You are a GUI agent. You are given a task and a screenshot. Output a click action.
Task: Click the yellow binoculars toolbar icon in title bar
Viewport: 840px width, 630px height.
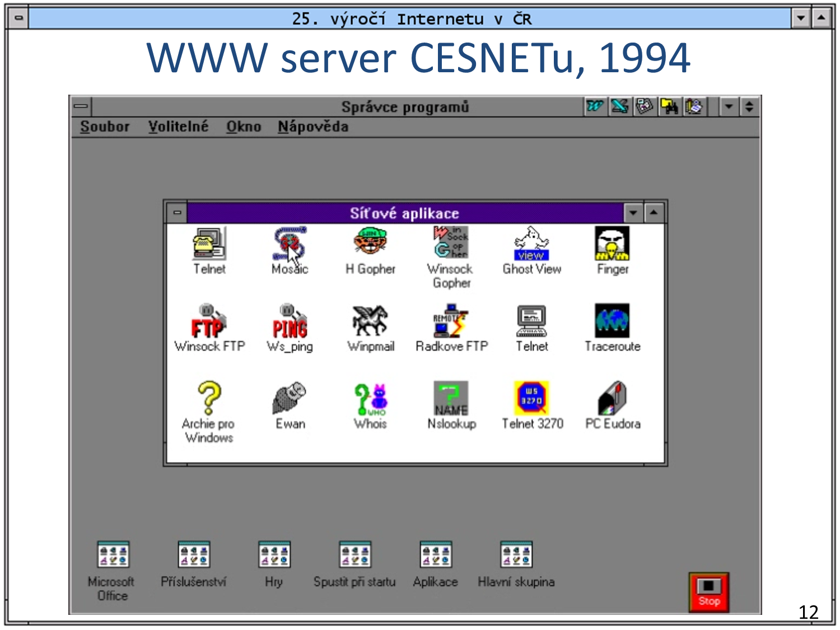[669, 106]
